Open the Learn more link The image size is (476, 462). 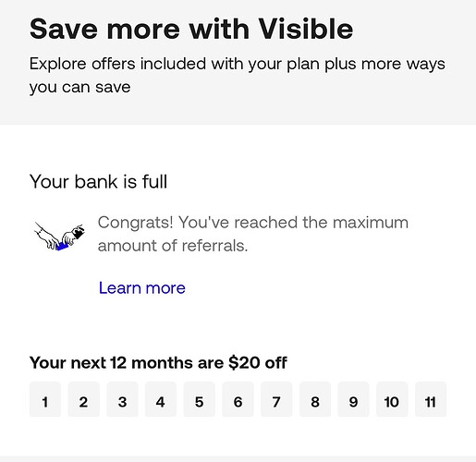142,288
